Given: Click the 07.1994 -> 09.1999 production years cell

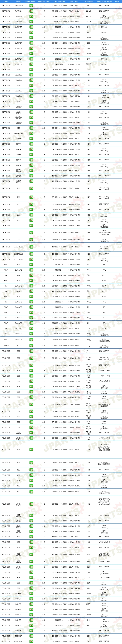Looking at the screenshot, I should click(x=59, y=572).
